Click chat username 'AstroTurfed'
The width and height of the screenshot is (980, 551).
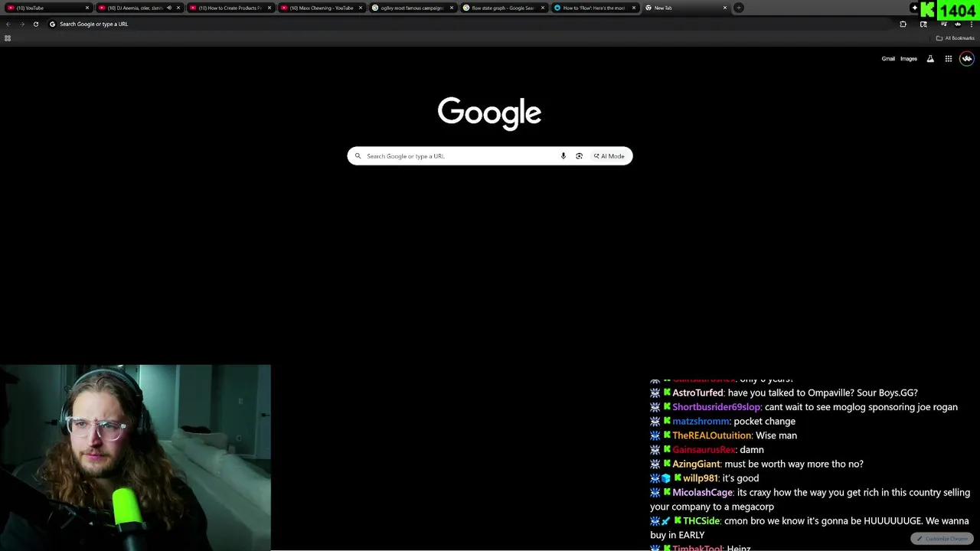697,393
